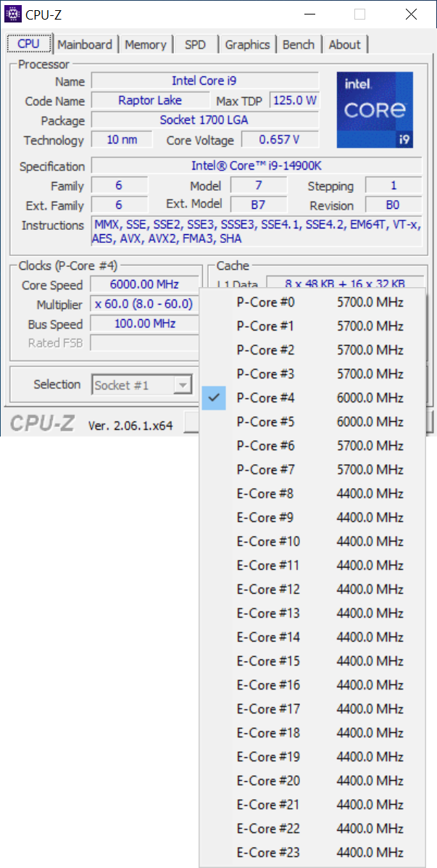Select E-Core #12 entry

click(x=312, y=589)
